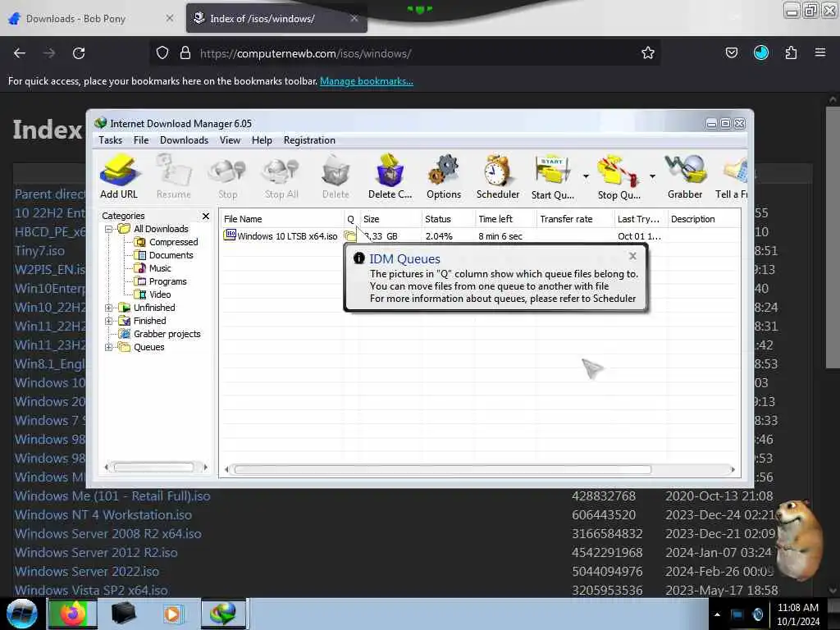840x630 pixels.
Task: Open the Grabber tool
Action: pos(685,176)
